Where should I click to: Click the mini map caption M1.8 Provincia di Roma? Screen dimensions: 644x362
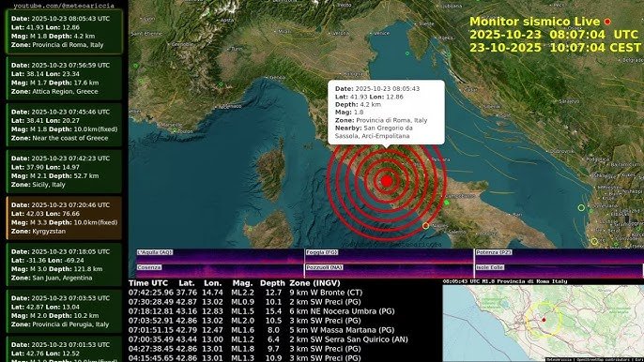[505, 281]
